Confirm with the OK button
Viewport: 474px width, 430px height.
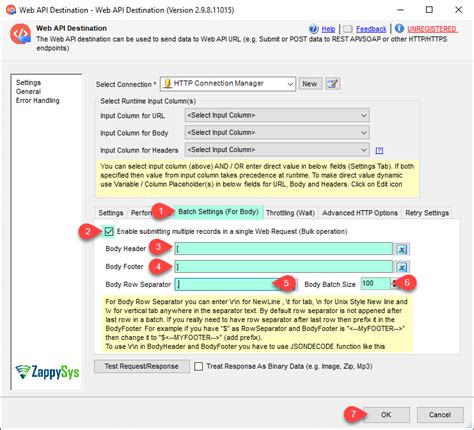(386, 415)
